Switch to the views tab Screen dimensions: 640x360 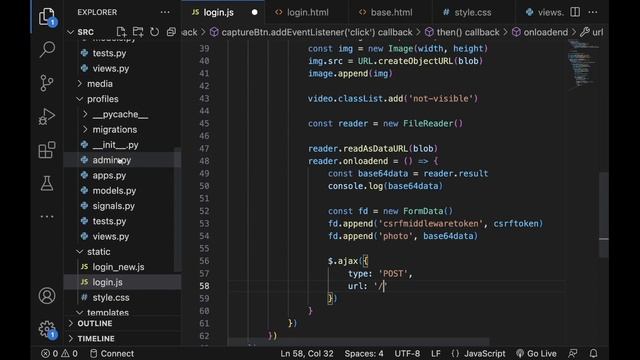(544, 12)
